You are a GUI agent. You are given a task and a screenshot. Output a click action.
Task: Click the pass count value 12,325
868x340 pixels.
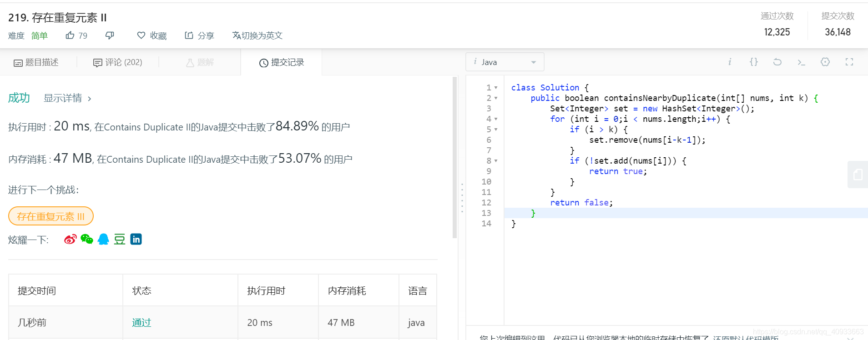point(777,32)
